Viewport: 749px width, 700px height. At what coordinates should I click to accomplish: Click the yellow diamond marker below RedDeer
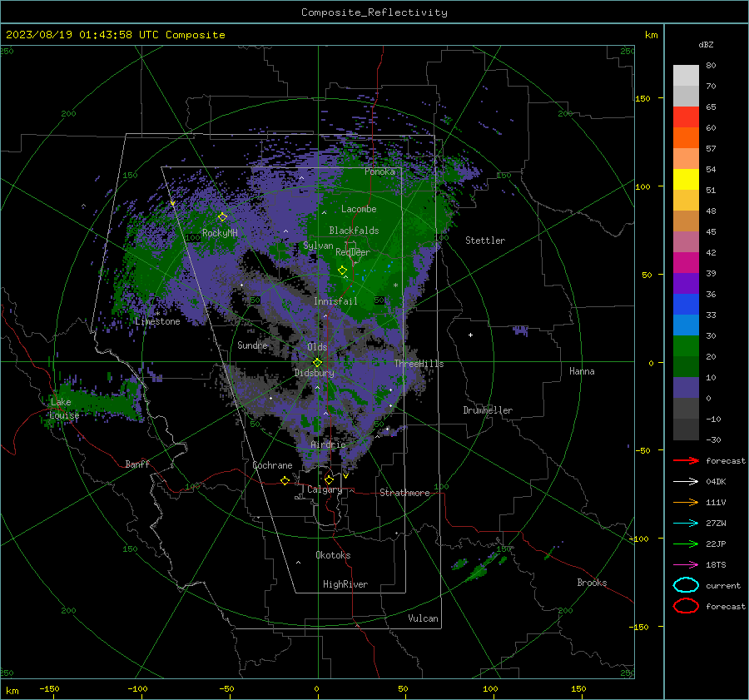(x=342, y=271)
